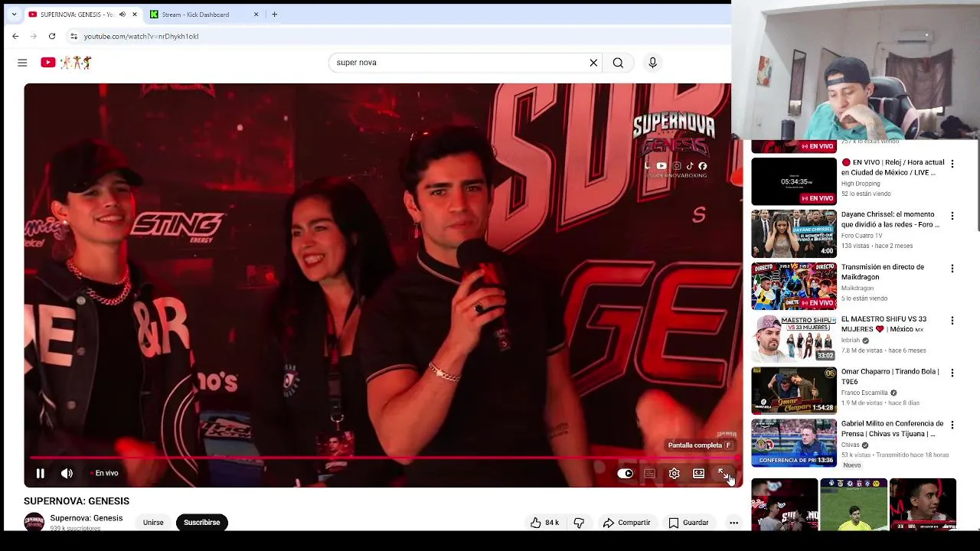
Task: Go back in browser history
Action: click(15, 36)
